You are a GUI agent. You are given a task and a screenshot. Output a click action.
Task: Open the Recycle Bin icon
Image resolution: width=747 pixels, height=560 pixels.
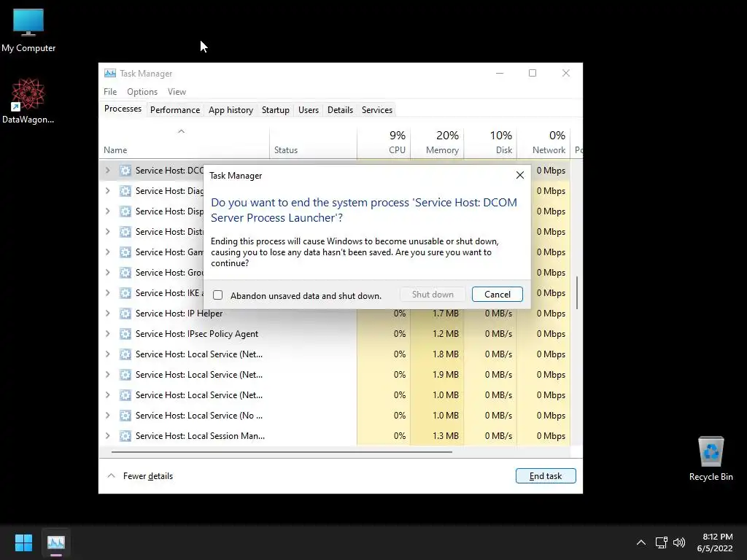[711, 458]
